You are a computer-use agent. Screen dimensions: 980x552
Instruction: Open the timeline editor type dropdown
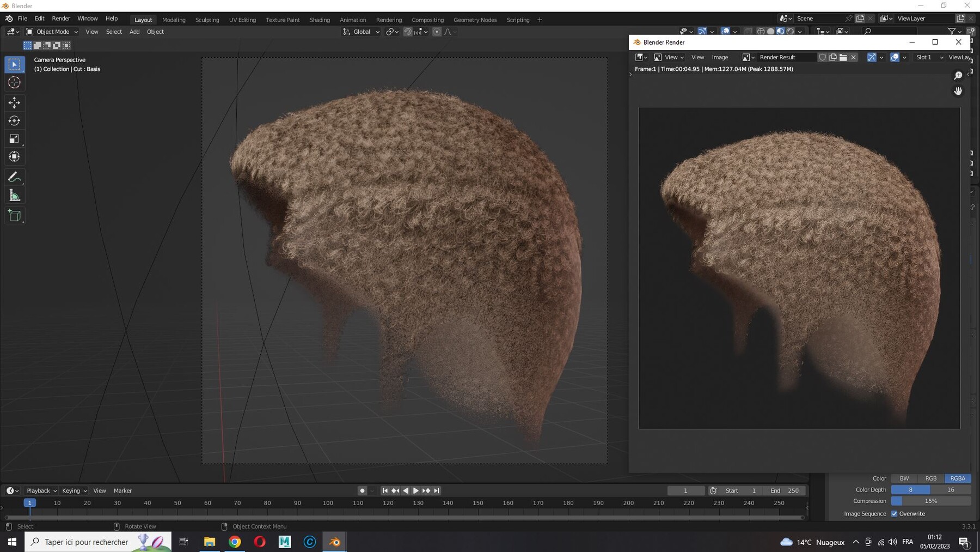click(x=12, y=490)
